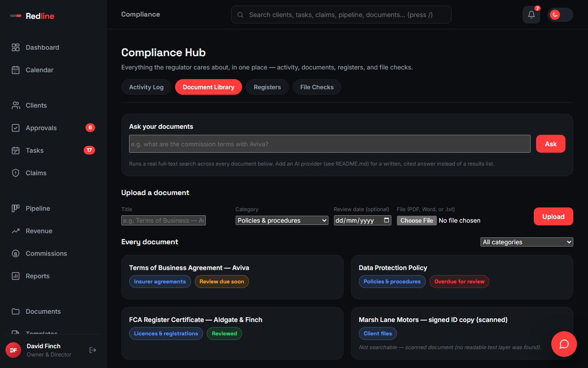The height and width of the screenshot is (368, 588).
Task: Click the Not searchable scanned document note
Action: pyautogui.click(x=450, y=347)
